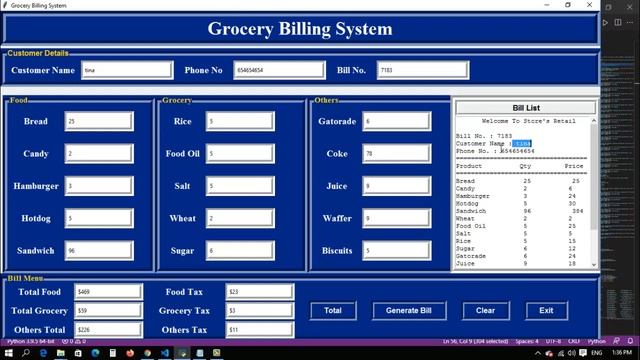Open VS Code editor more actions menu

point(630,22)
